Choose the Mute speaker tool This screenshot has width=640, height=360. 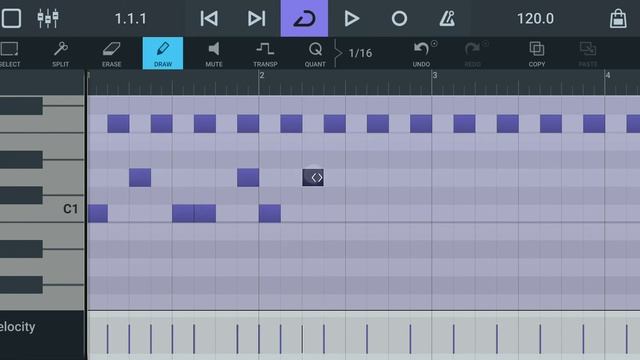[x=213, y=54]
